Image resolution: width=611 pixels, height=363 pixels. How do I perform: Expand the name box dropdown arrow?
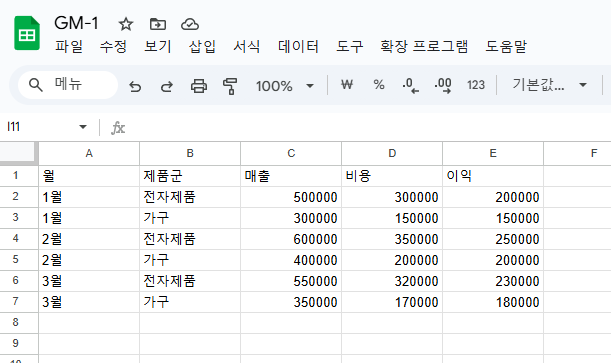(83, 127)
